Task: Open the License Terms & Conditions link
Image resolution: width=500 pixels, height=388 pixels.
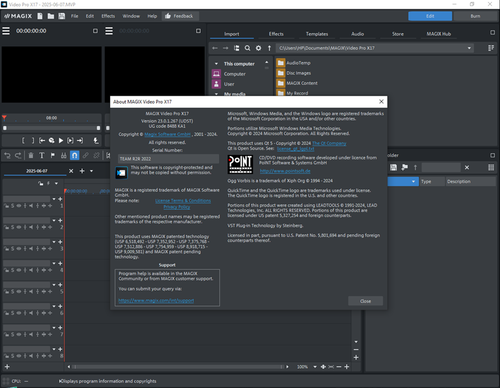Action: (183, 201)
